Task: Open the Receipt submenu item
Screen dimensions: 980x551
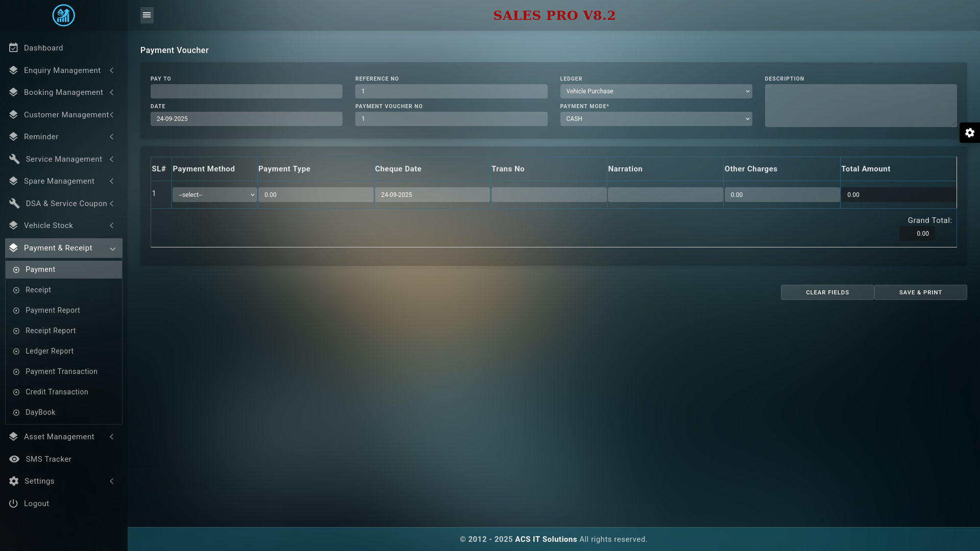Action: click(38, 290)
